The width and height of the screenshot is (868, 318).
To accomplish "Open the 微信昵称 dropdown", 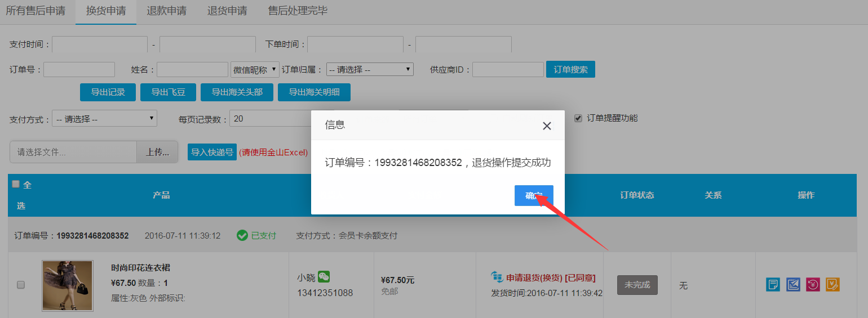I will pos(255,69).
